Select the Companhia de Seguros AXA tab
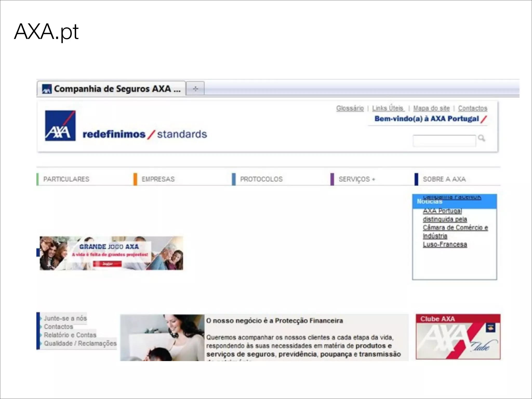 pyautogui.click(x=111, y=89)
